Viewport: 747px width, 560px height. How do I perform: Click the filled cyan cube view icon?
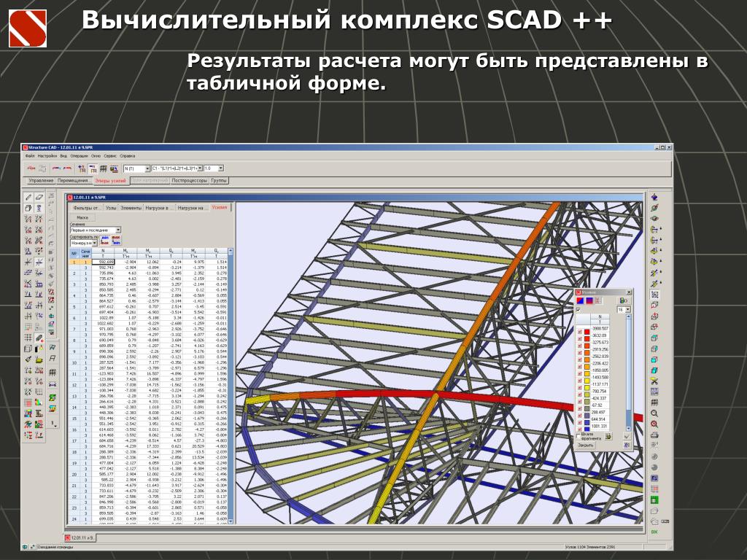[654, 370]
